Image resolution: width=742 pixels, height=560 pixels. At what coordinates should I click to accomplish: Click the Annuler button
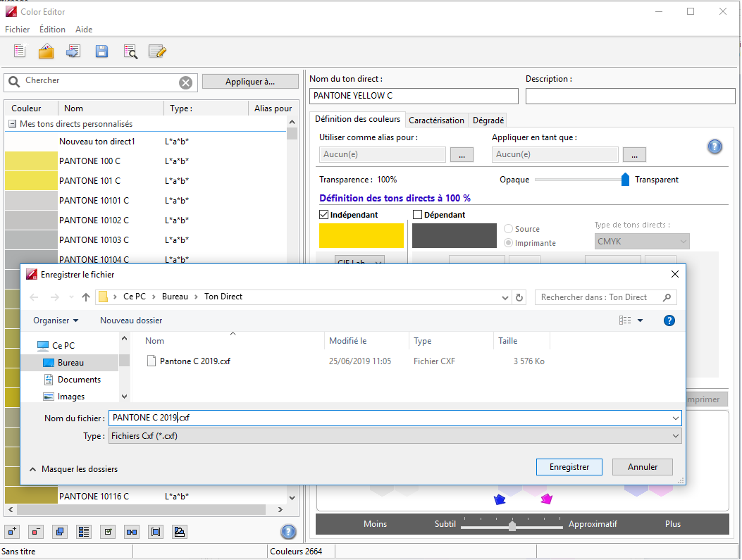pos(642,467)
